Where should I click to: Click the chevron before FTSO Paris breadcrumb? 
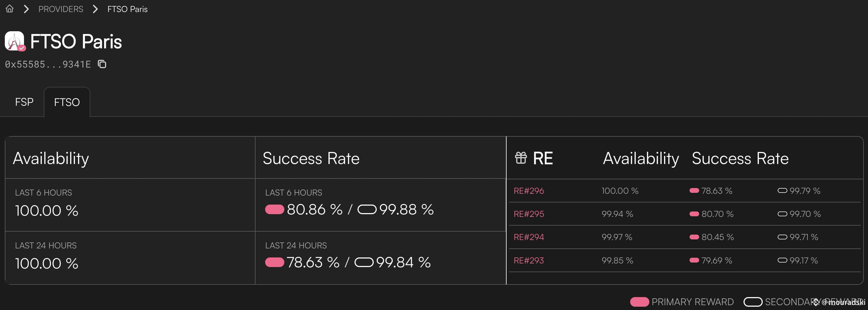95,9
